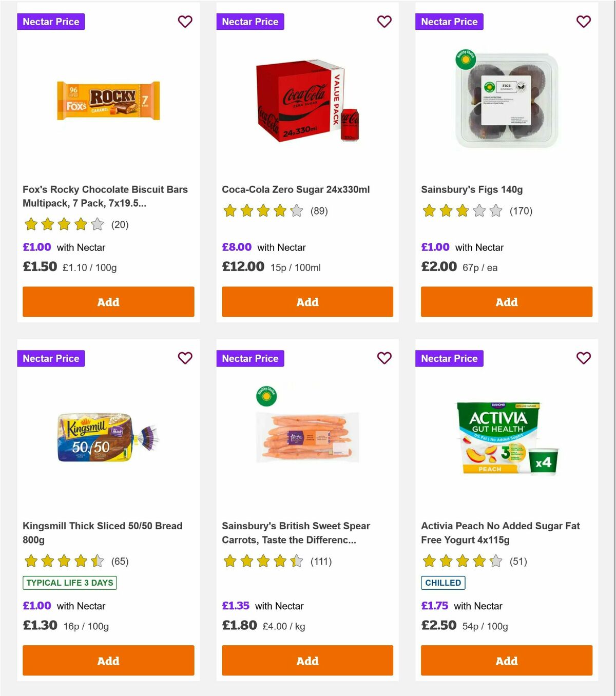Favourite the Fox's Rocky Chocolate Biscuit Bars

pyautogui.click(x=185, y=22)
